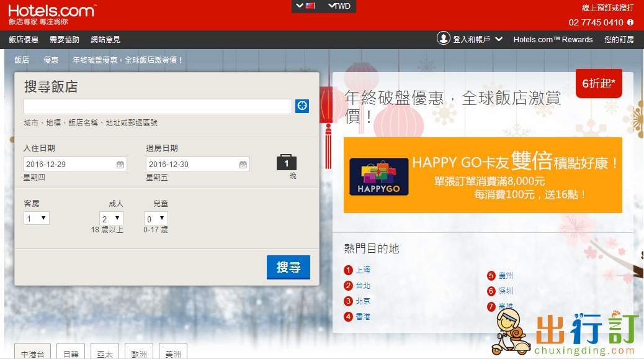Switch to the 美洲 region tab
The height and width of the screenshot is (359, 644).
pyautogui.click(x=173, y=352)
